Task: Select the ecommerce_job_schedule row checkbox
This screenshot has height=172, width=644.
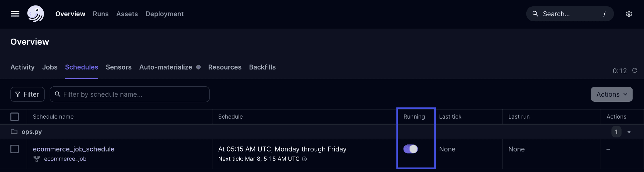Action: 15,149
